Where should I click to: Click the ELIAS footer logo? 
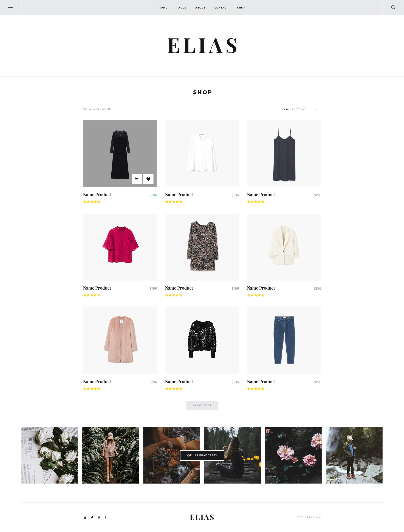coord(202,517)
